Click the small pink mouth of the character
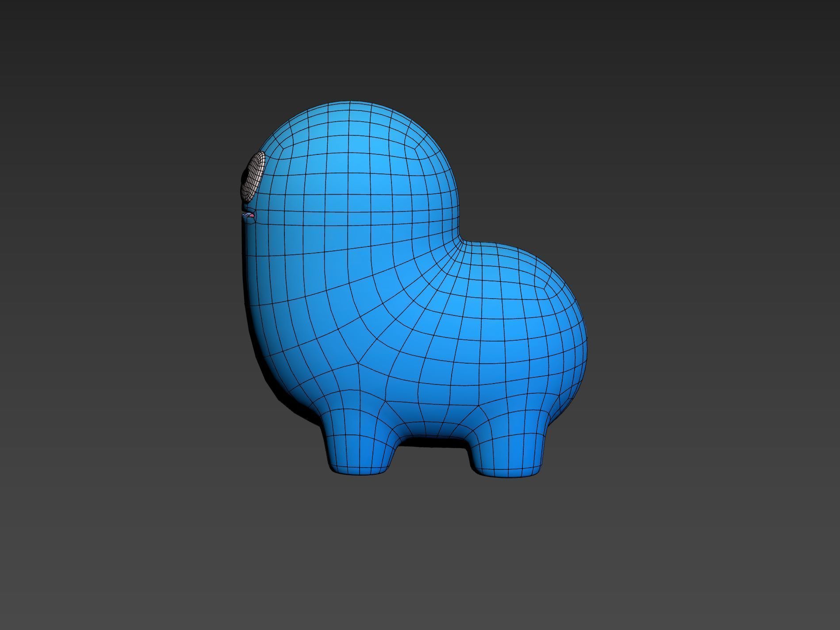 coord(249,215)
